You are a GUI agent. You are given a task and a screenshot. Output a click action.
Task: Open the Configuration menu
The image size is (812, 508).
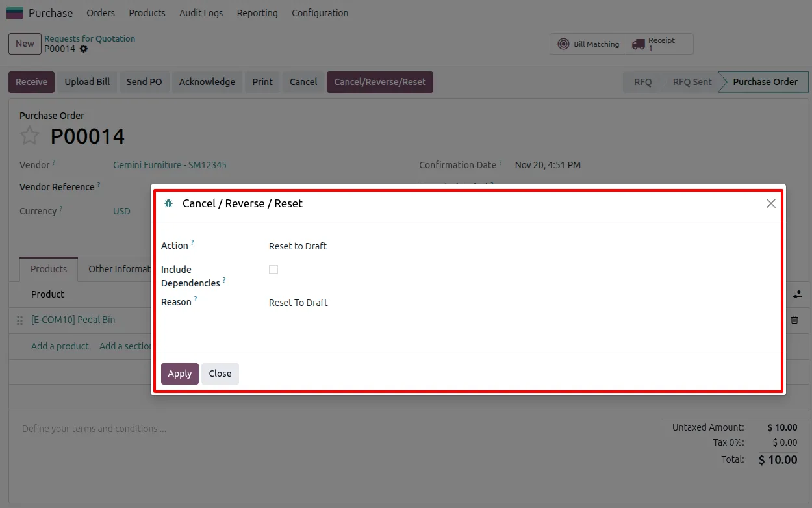(320, 13)
